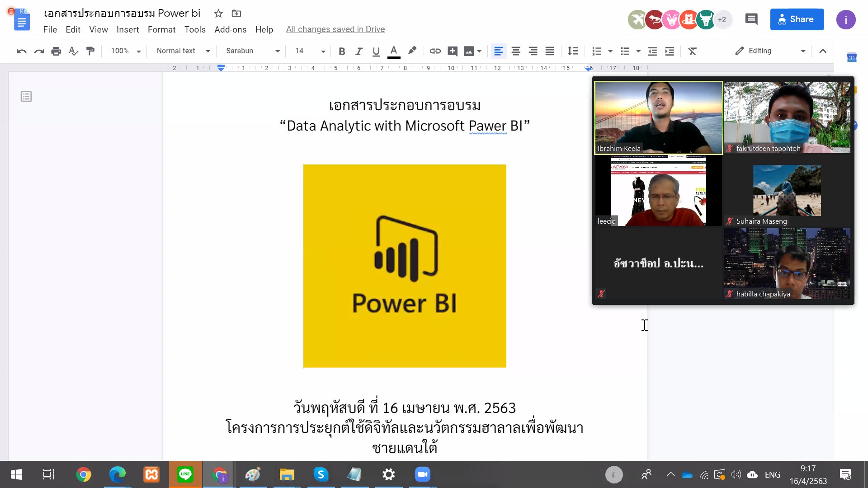Toggle Underline formatting
868x488 pixels.
coord(376,51)
